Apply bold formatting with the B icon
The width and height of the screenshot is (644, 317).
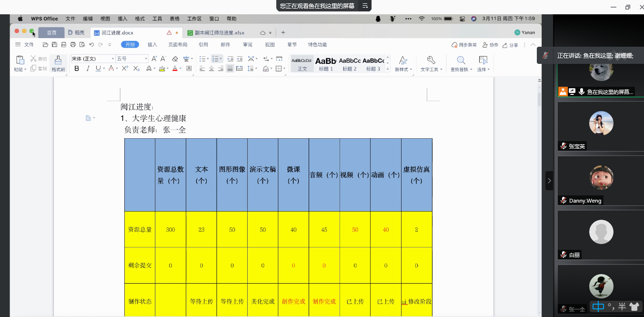[77, 69]
